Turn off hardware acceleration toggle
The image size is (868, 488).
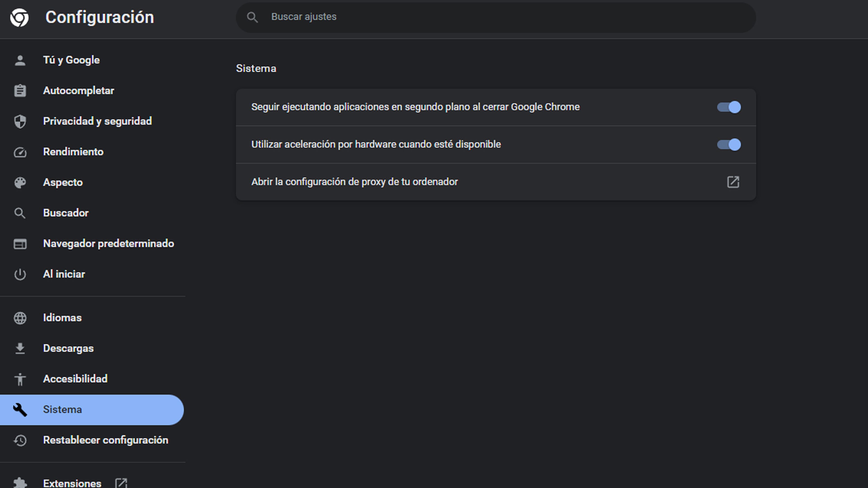(729, 145)
